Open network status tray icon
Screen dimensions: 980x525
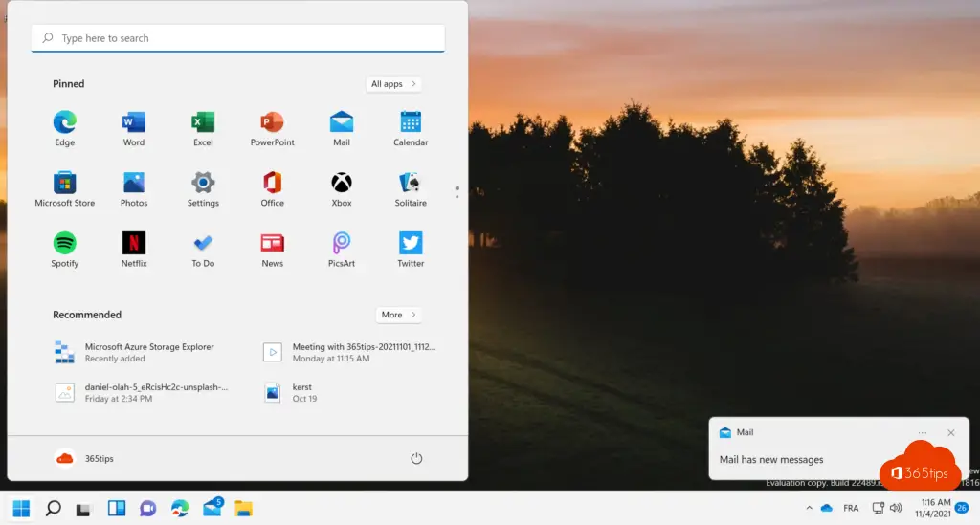(879, 508)
